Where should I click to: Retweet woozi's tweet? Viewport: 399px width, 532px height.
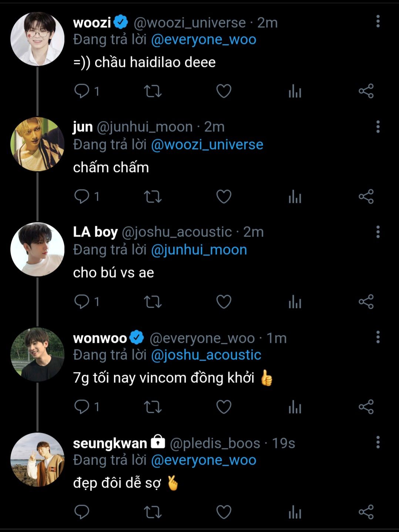coord(152,91)
